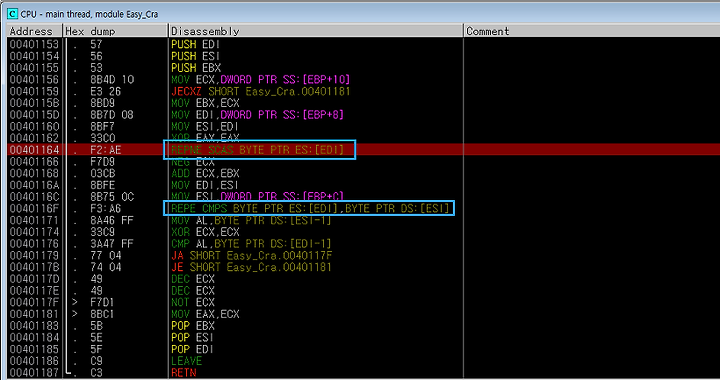
Task: Select the XOR EAX,EAX instruction
Action: pos(205,138)
